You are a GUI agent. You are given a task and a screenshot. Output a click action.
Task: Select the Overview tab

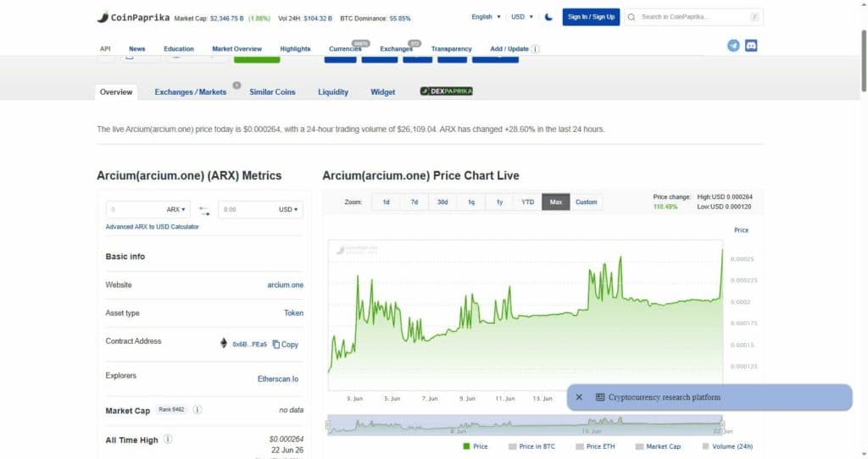pyautogui.click(x=116, y=91)
